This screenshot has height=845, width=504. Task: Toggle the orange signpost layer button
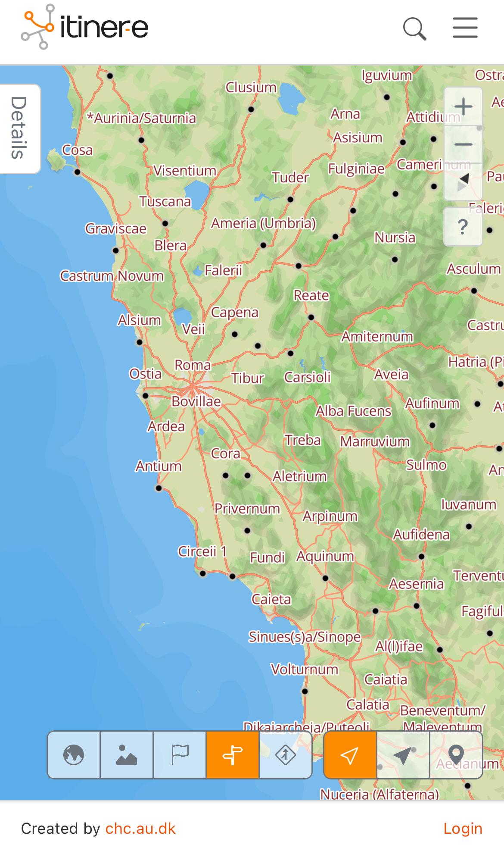point(233,755)
